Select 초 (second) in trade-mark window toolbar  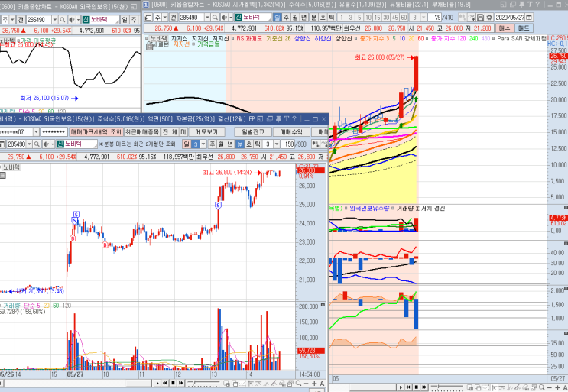249,144
